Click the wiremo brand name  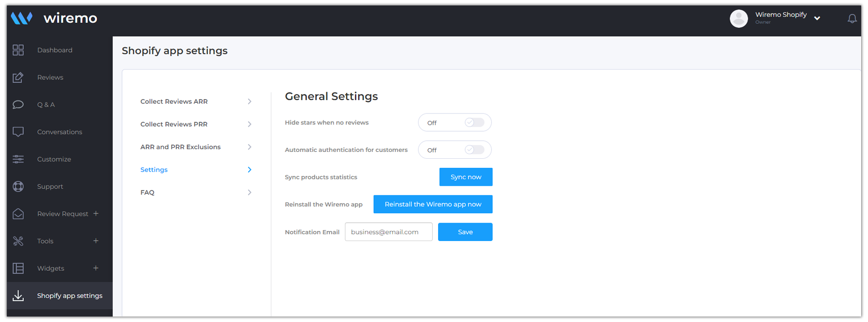pos(70,18)
